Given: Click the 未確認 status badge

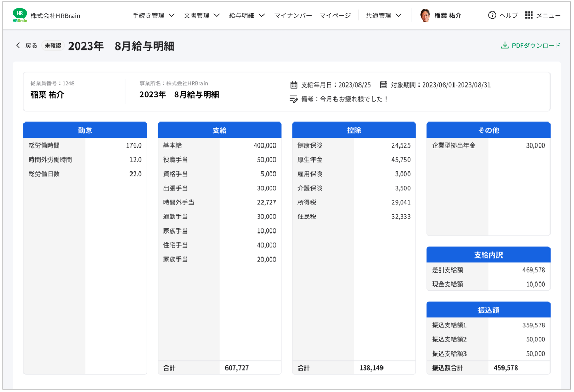Looking at the screenshot, I should click(53, 46).
